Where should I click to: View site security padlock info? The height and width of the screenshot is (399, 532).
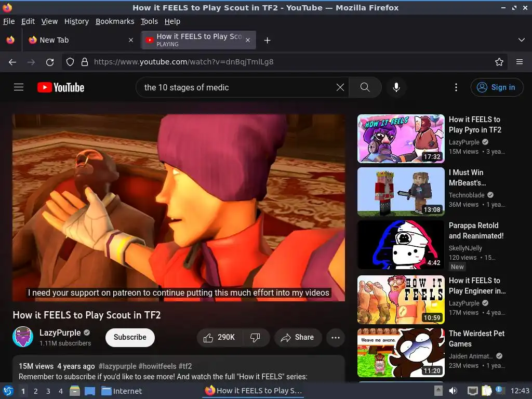coord(85,62)
